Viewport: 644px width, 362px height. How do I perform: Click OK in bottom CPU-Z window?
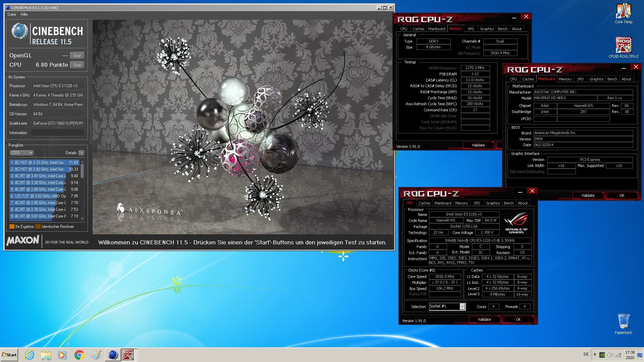pyautogui.click(x=518, y=319)
